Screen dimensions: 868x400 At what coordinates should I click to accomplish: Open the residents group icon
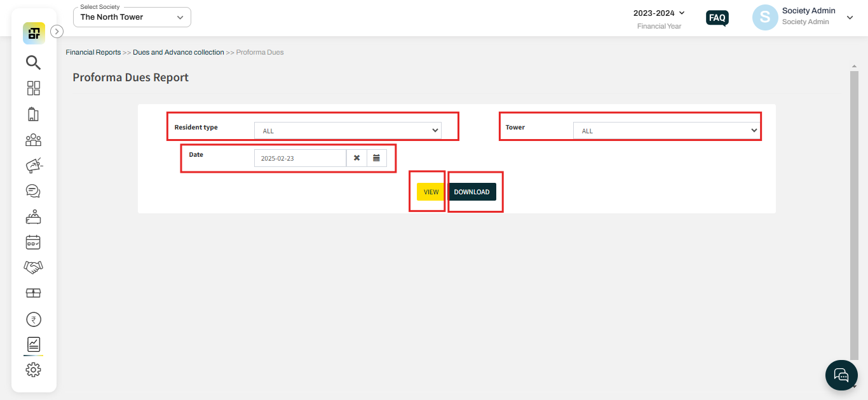[x=33, y=140]
